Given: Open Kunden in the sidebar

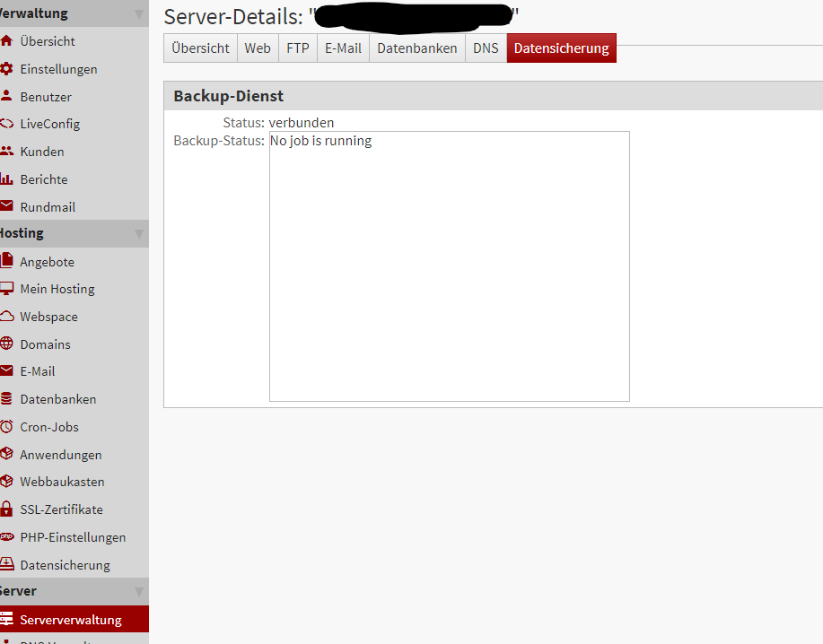Looking at the screenshot, I should pyautogui.click(x=42, y=152).
